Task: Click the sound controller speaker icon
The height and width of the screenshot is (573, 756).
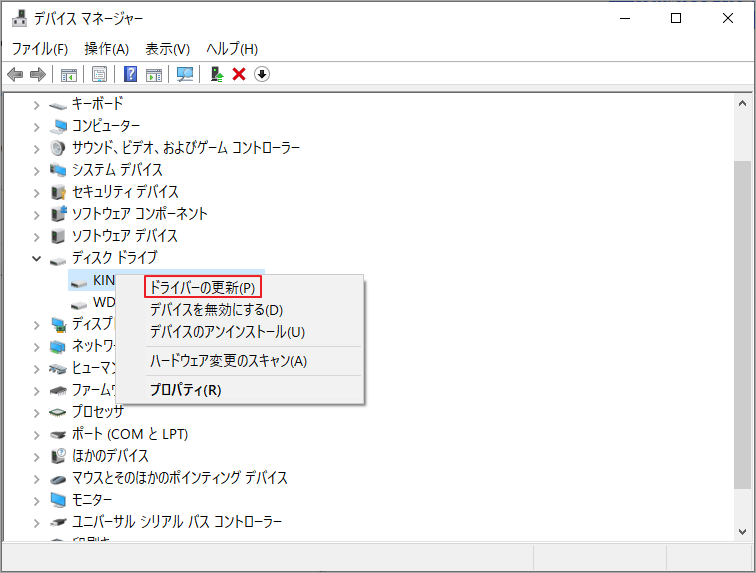Action: (57, 148)
